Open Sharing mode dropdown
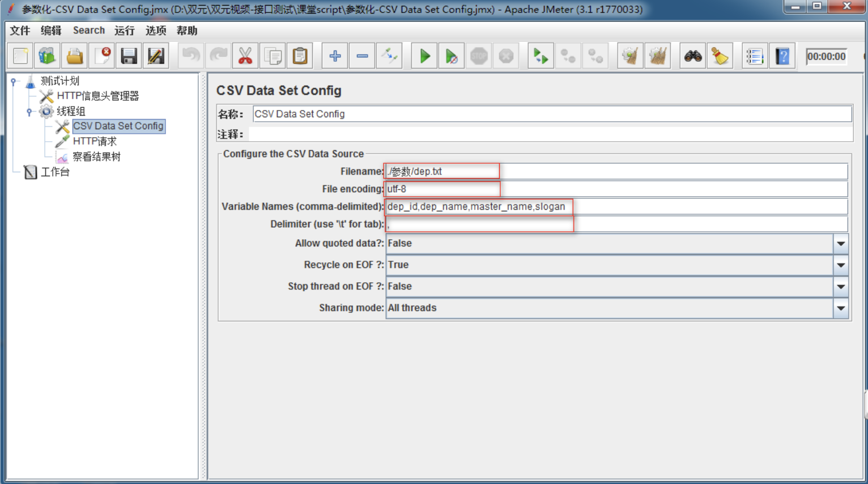The image size is (868, 484). click(841, 308)
